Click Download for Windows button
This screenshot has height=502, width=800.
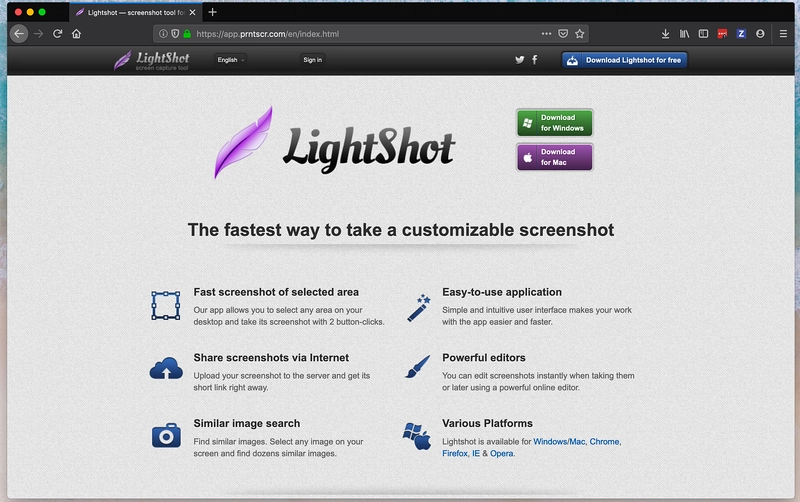tap(555, 123)
